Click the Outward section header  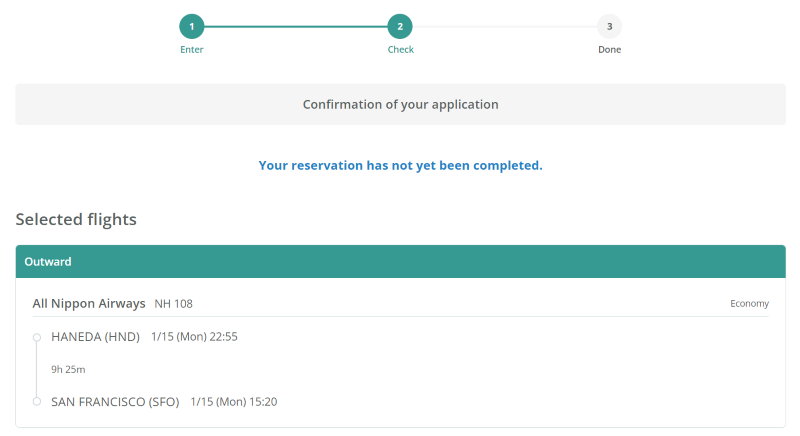pyautogui.click(x=401, y=262)
